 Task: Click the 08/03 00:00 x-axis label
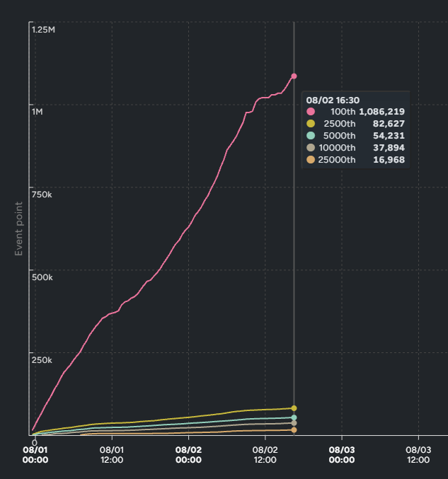(342, 454)
